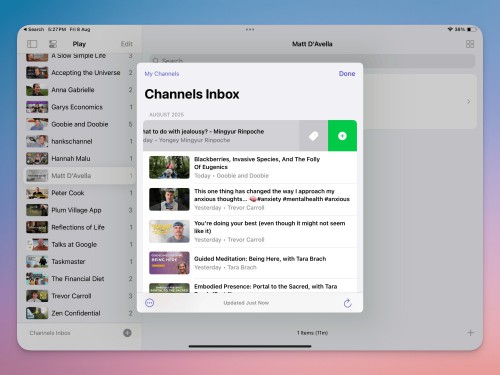The image size is (500, 375).
Task: Tap the grid view icon near Matt D'Avella
Action: coord(470,44)
